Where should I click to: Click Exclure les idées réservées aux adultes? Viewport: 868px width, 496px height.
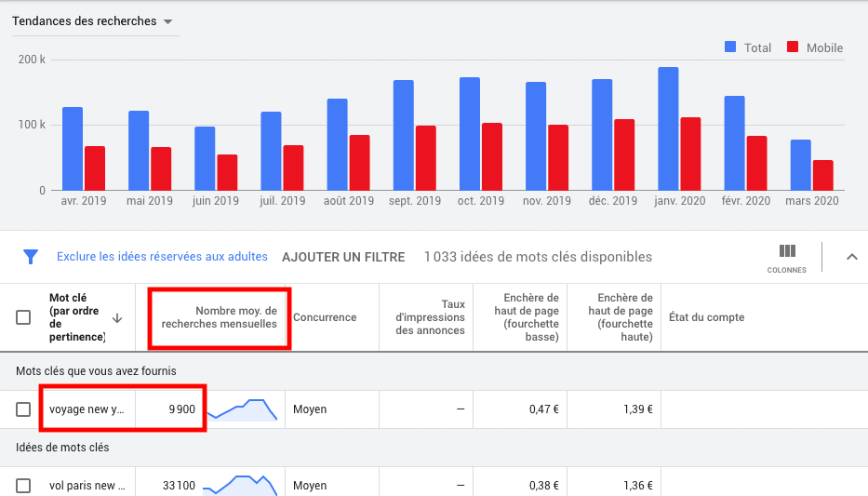[x=162, y=257]
